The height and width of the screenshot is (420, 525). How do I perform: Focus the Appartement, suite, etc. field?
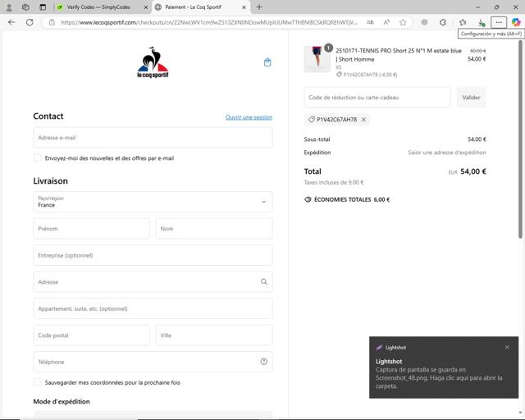tap(153, 308)
